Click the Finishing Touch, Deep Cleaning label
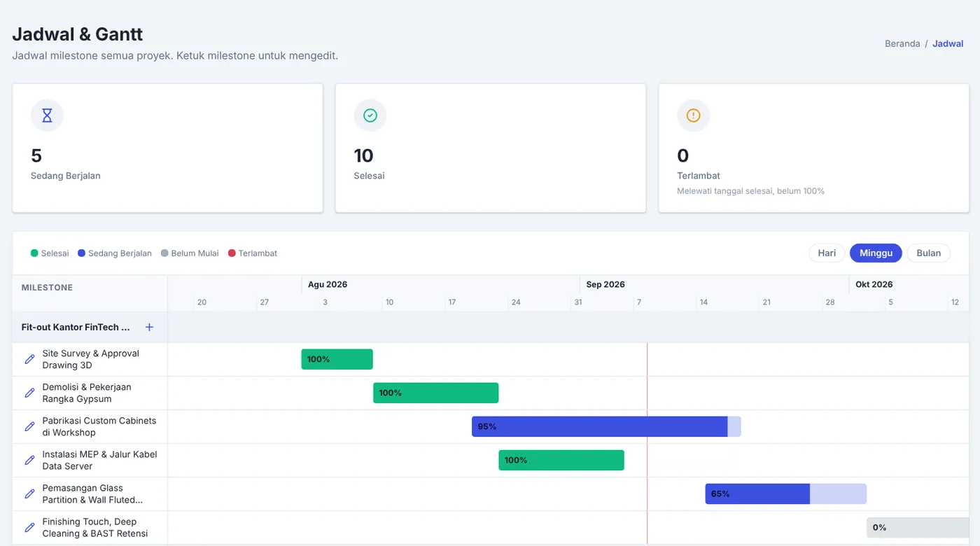This screenshot has height=546, width=980. coord(95,527)
